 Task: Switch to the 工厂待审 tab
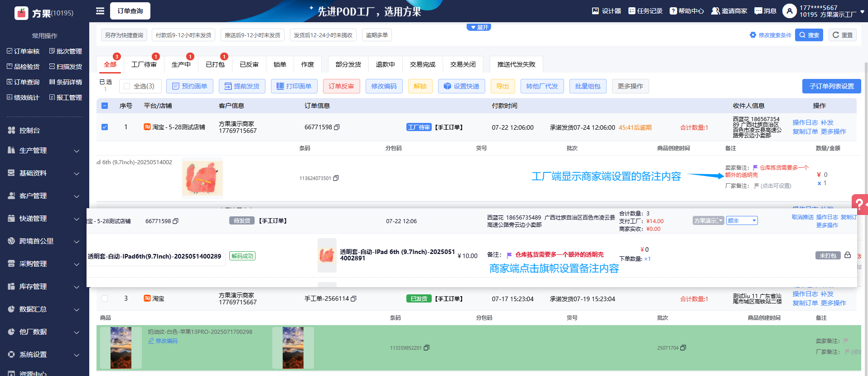(x=144, y=64)
